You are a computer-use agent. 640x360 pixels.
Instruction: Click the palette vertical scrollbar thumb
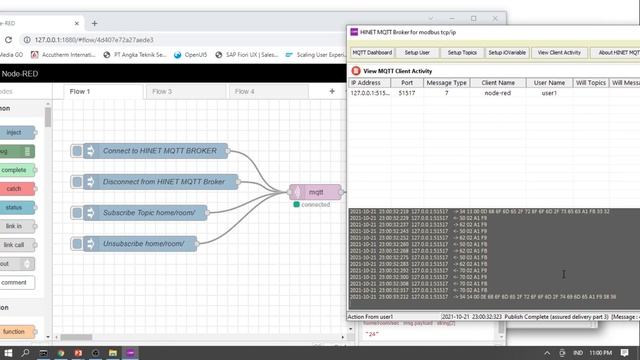pyautogui.click(x=48, y=117)
